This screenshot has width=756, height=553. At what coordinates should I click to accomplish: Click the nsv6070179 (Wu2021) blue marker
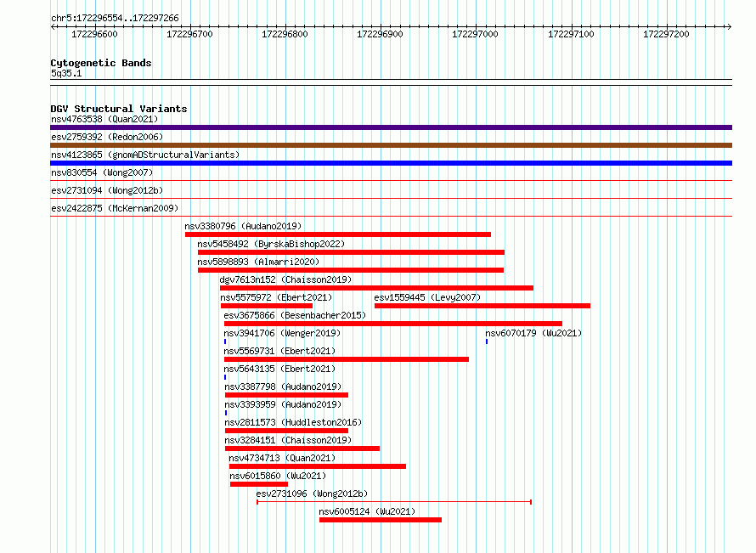tap(487, 341)
